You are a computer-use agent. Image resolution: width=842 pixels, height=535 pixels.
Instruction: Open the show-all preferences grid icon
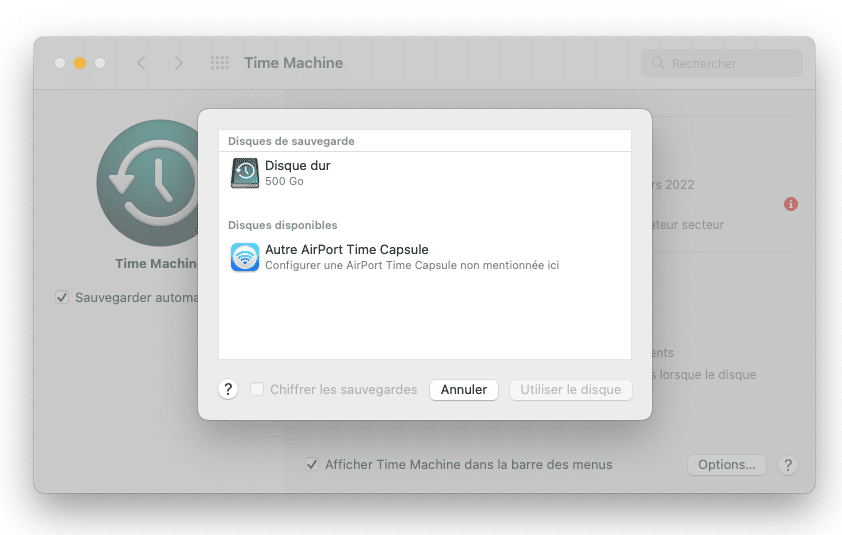[x=220, y=63]
